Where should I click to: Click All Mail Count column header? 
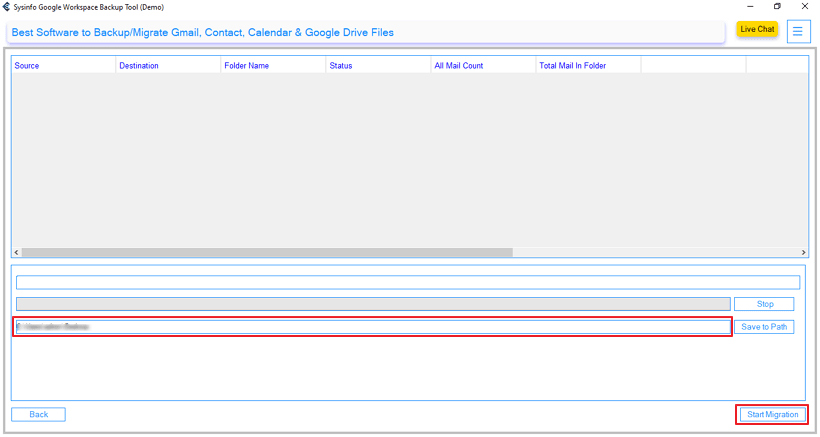coord(483,66)
